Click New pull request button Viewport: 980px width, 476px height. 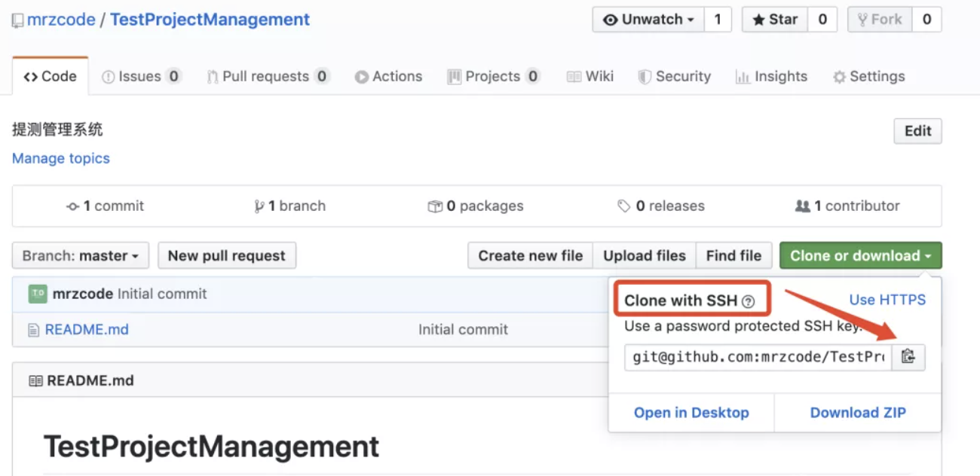click(x=227, y=255)
